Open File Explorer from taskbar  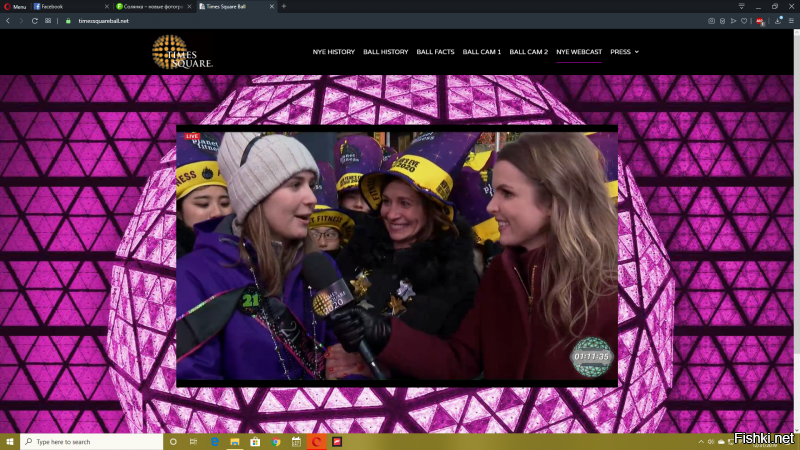[x=235, y=442]
